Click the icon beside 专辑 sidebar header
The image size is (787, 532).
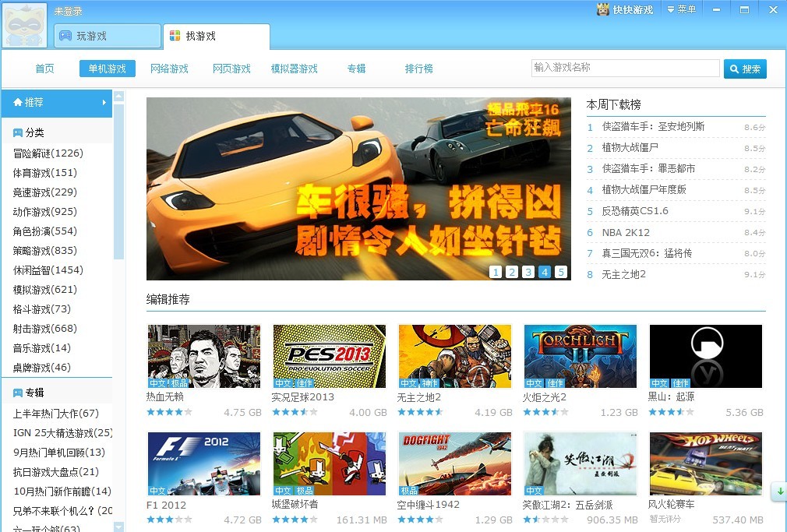[x=18, y=393]
